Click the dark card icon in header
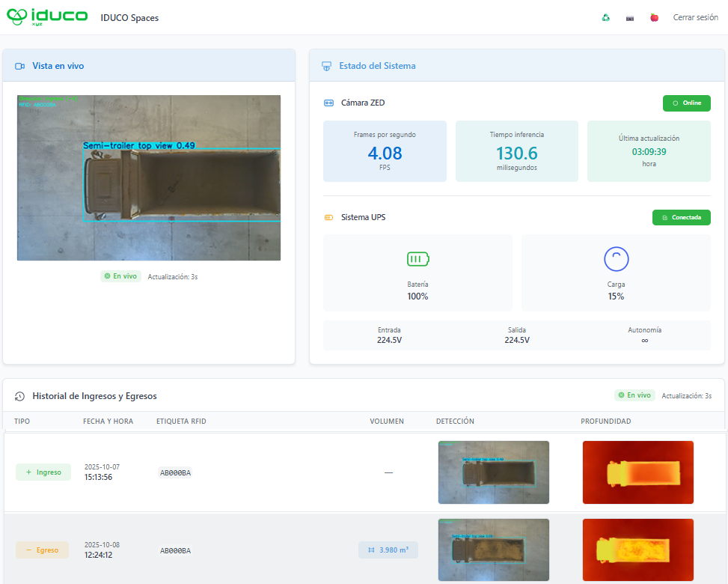728x584 pixels. pyautogui.click(x=630, y=18)
